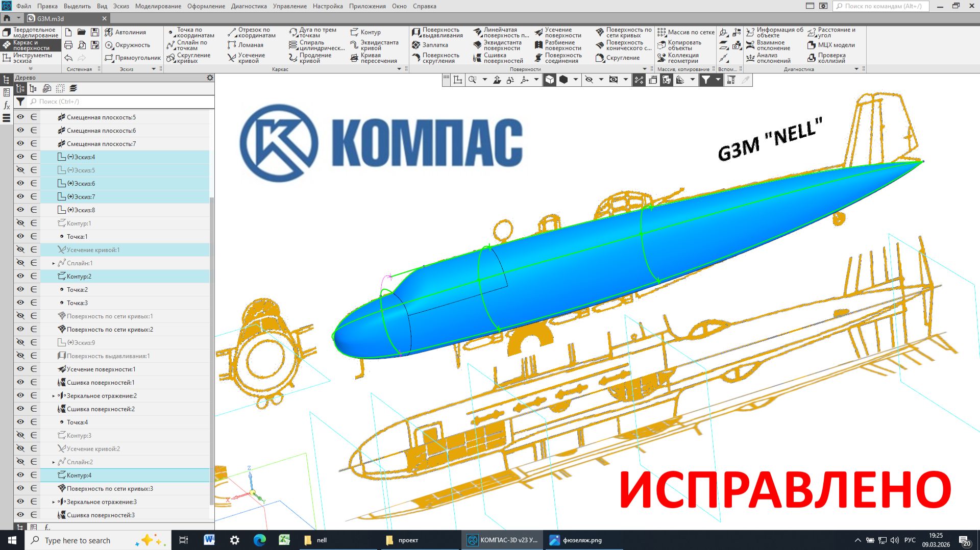Click the print icon in Системная
Viewport: 980px width, 550px height.
click(x=68, y=45)
